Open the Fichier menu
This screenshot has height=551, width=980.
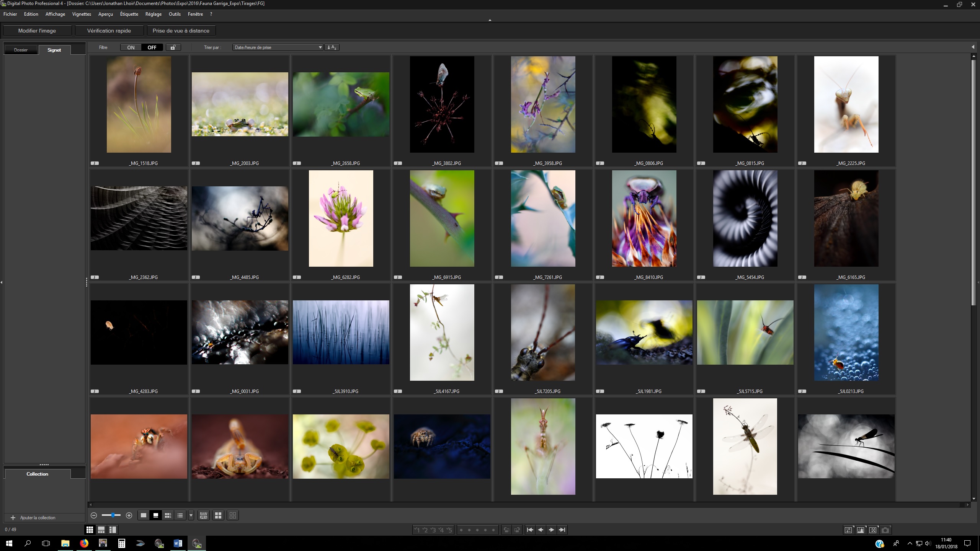pyautogui.click(x=10, y=14)
